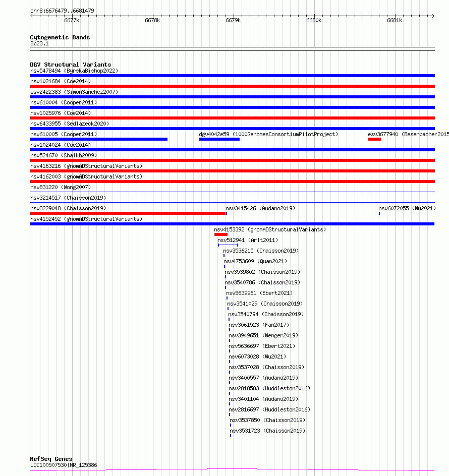
Task: Open nsv3229048 (Chaisson2019) label
Action: coord(68,209)
